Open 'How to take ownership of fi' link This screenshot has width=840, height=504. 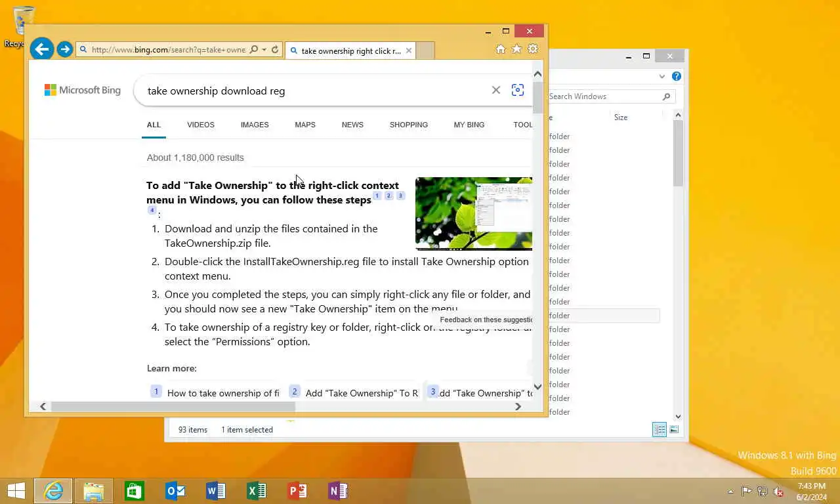coord(223,393)
